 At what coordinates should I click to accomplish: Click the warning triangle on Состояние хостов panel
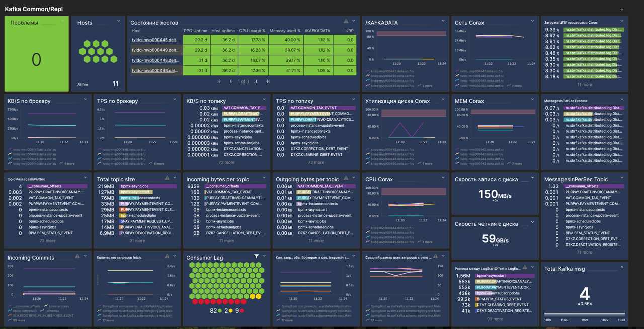click(x=346, y=21)
